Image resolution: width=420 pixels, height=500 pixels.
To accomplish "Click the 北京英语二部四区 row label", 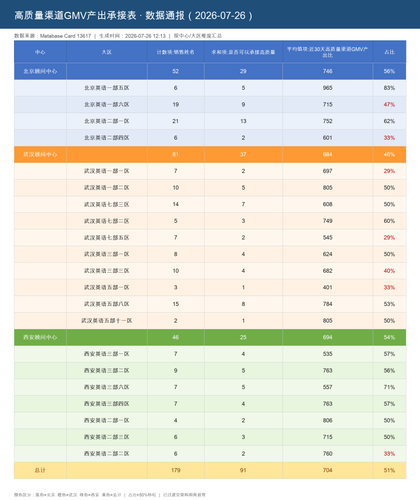I will [x=107, y=138].
